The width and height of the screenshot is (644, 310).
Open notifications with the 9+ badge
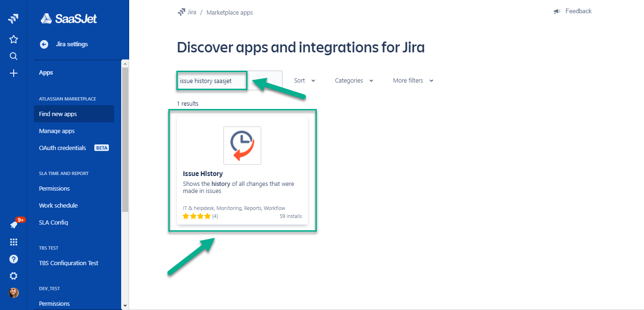[x=14, y=225]
